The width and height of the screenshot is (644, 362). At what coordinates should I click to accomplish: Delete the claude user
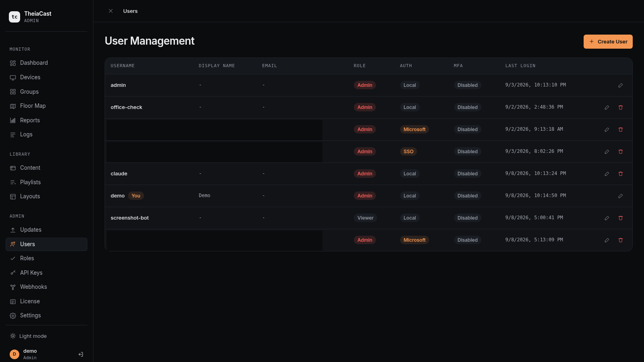click(620, 174)
